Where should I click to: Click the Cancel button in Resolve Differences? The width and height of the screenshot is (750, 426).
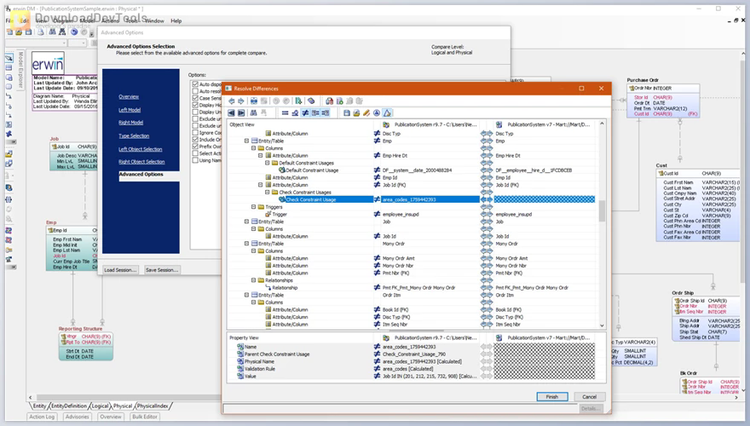point(589,397)
